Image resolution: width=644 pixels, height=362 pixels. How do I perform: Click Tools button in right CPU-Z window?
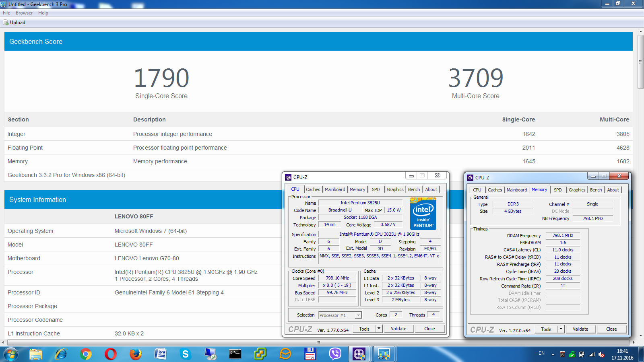546,329
